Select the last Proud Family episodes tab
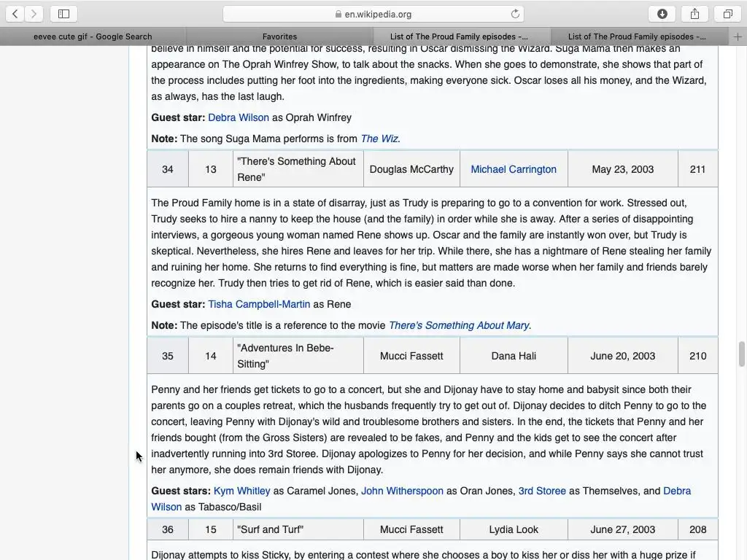This screenshot has width=747, height=560. coord(637,36)
